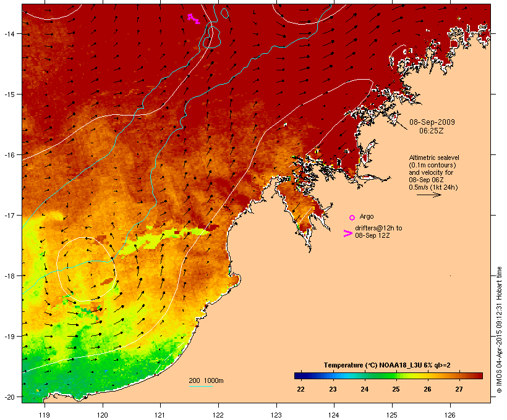Click the '-16' latitude axis label
This screenshot has height=420, width=507.
click(x=9, y=155)
